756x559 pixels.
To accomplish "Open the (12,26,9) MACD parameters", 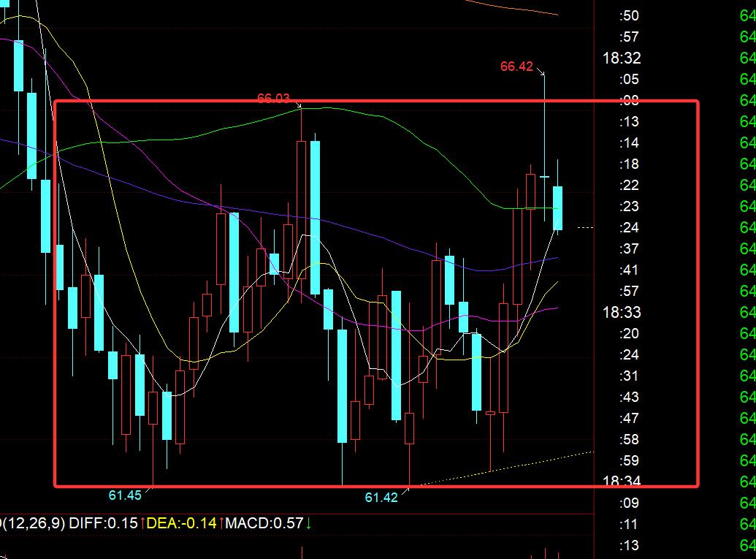I will tap(33, 523).
